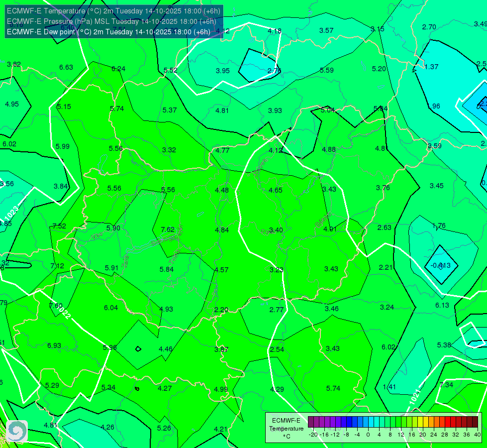Viewport: 487px width, 448px height.
Task: Click the dew point value 2.20
Action: pyautogui.click(x=221, y=310)
